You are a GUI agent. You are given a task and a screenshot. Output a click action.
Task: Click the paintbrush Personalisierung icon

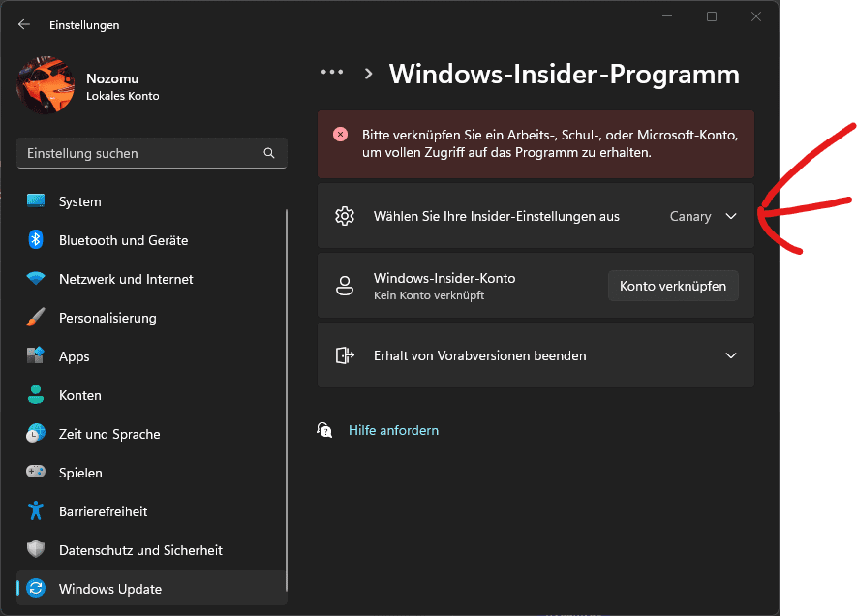(x=36, y=317)
